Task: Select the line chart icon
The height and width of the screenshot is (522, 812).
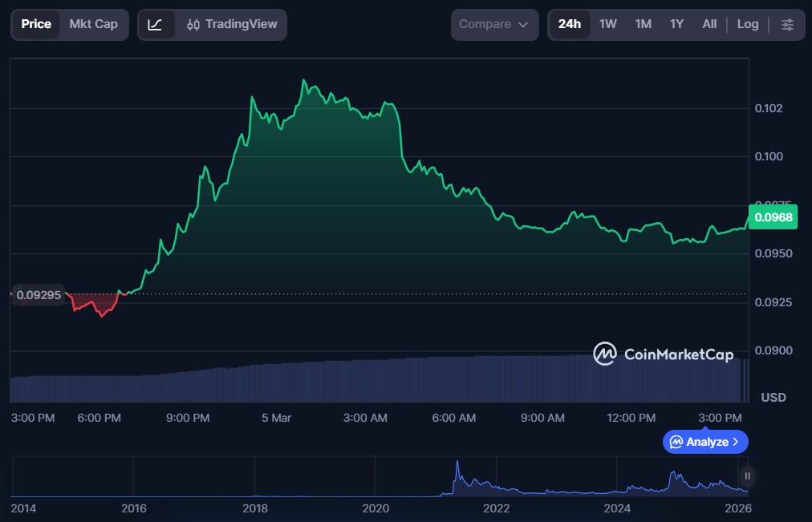Action: [x=156, y=25]
